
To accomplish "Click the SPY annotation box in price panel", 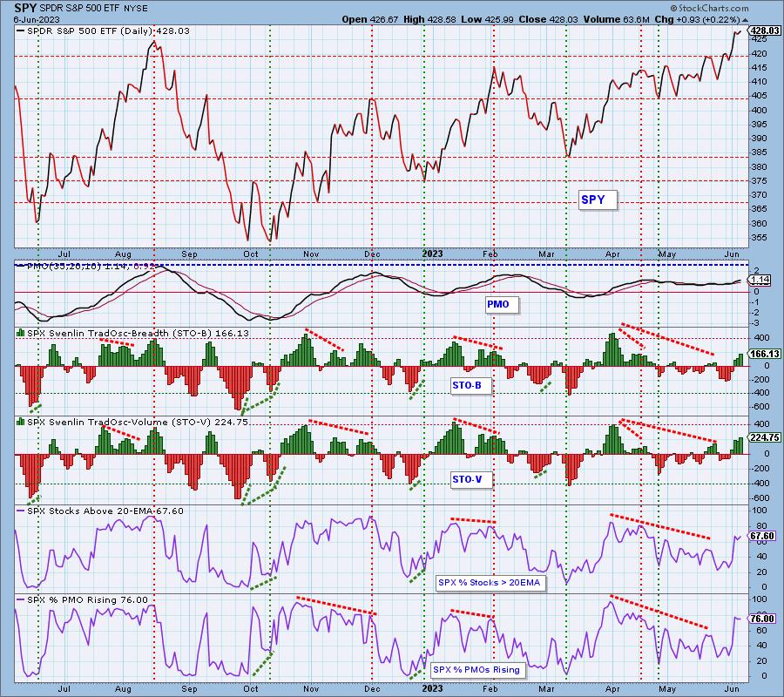I will point(598,200).
